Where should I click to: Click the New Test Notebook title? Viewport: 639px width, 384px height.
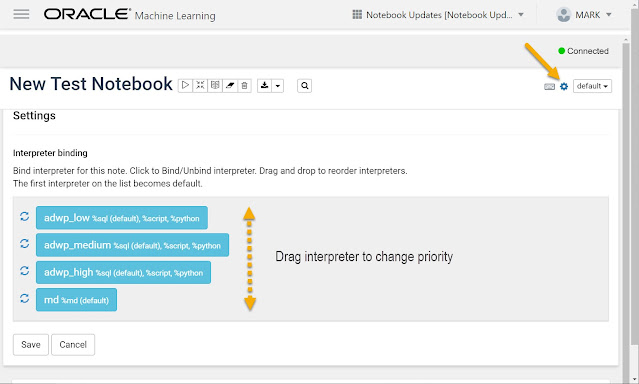pyautogui.click(x=91, y=84)
